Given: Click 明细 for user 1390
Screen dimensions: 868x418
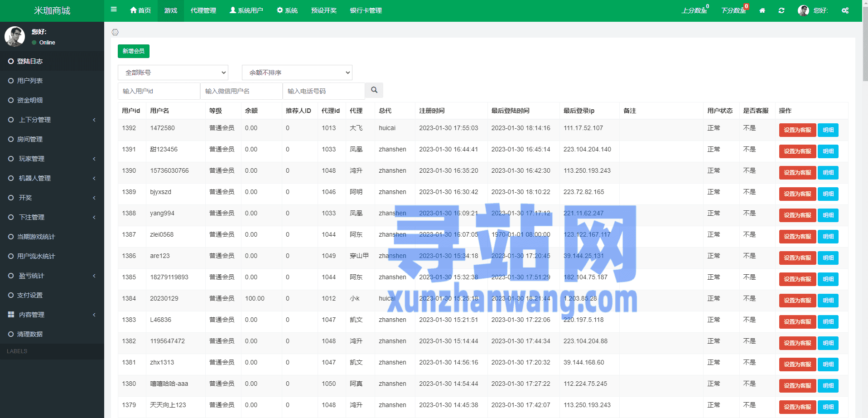Looking at the screenshot, I should [828, 173].
